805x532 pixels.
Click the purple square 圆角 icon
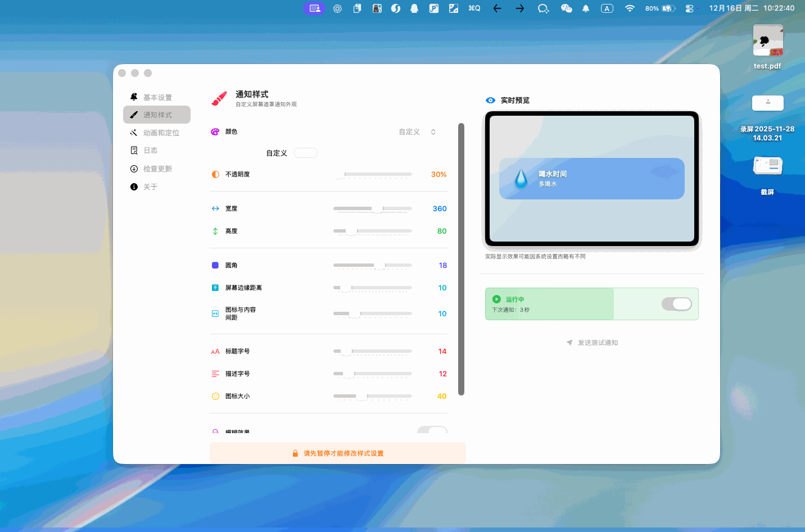tap(215, 265)
